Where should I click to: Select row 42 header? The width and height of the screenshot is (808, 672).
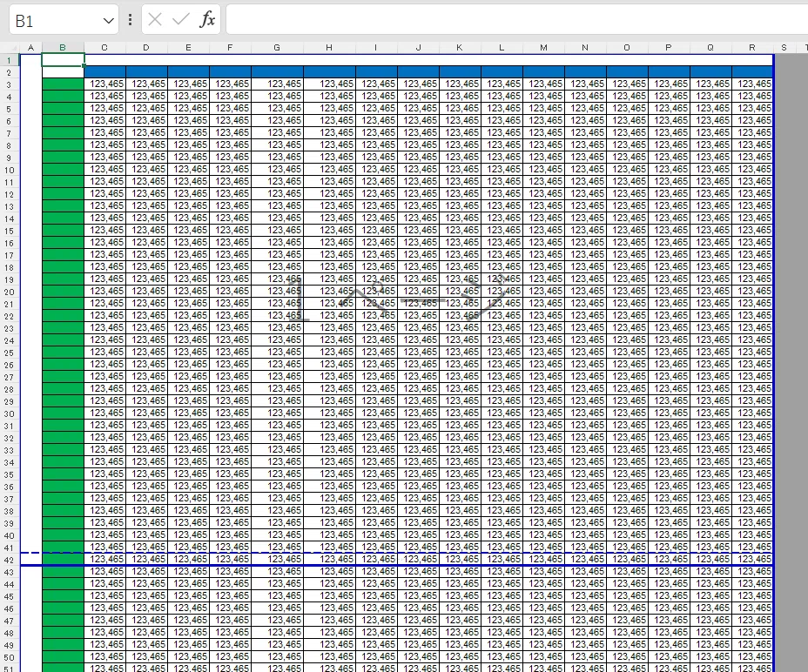[x=10, y=561]
